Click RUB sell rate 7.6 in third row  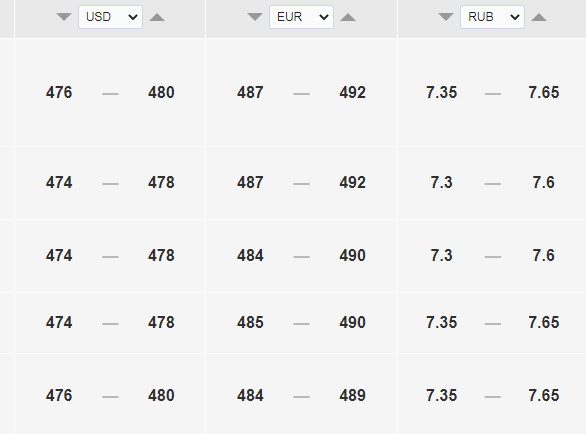pos(544,255)
